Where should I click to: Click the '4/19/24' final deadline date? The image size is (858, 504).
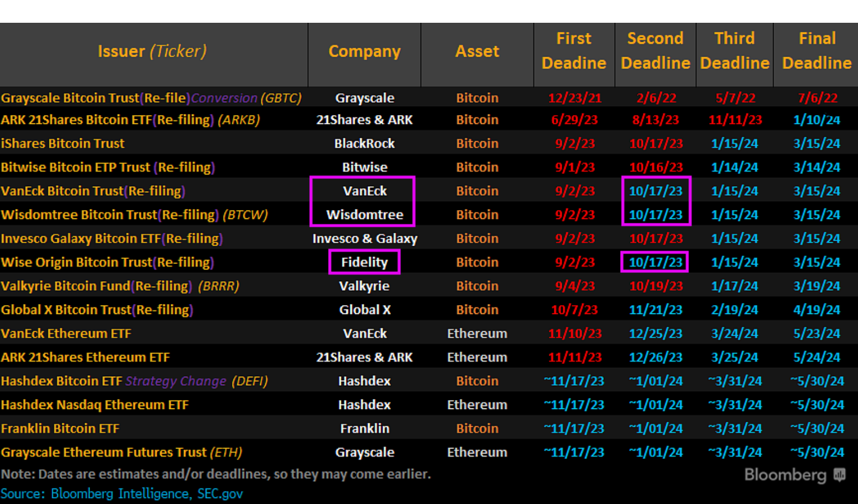tap(817, 310)
